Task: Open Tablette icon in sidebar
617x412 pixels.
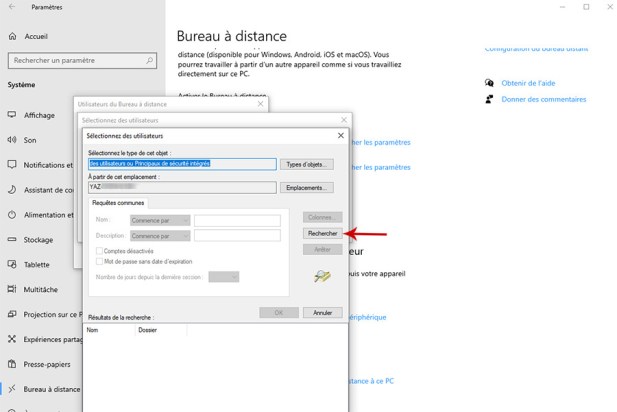Action: coord(12,264)
